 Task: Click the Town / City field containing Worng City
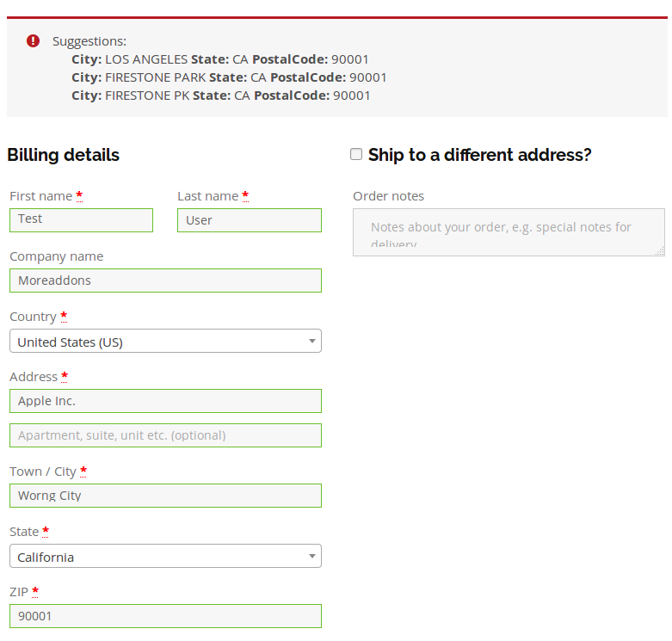165,496
